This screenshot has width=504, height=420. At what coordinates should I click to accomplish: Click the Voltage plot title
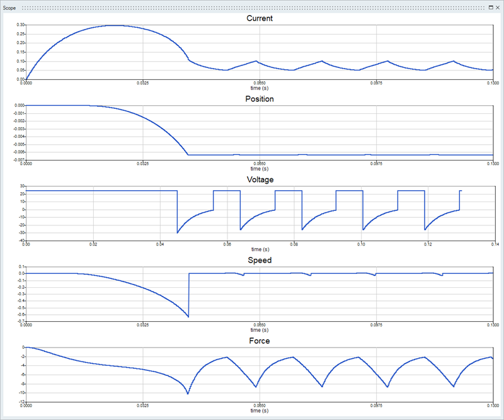click(259, 179)
